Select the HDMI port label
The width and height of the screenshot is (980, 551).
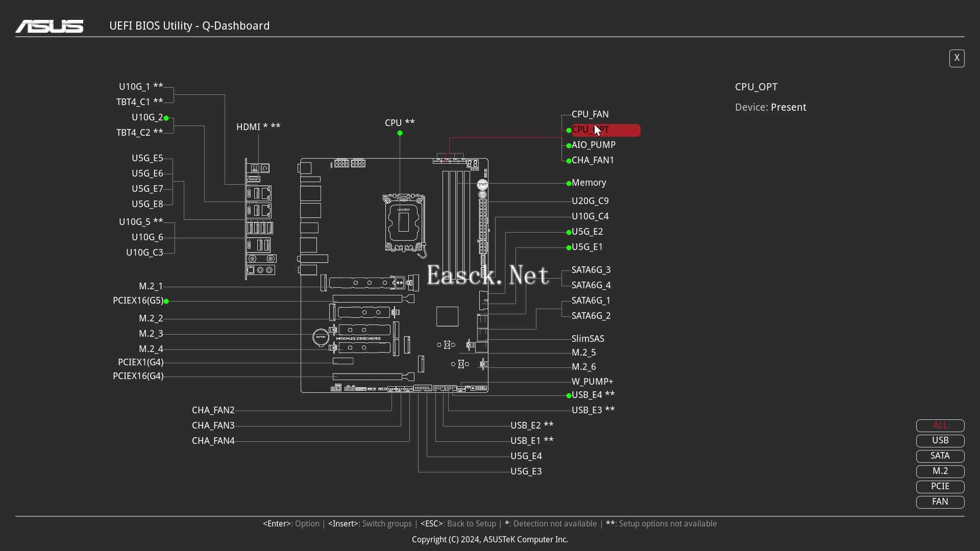point(258,127)
